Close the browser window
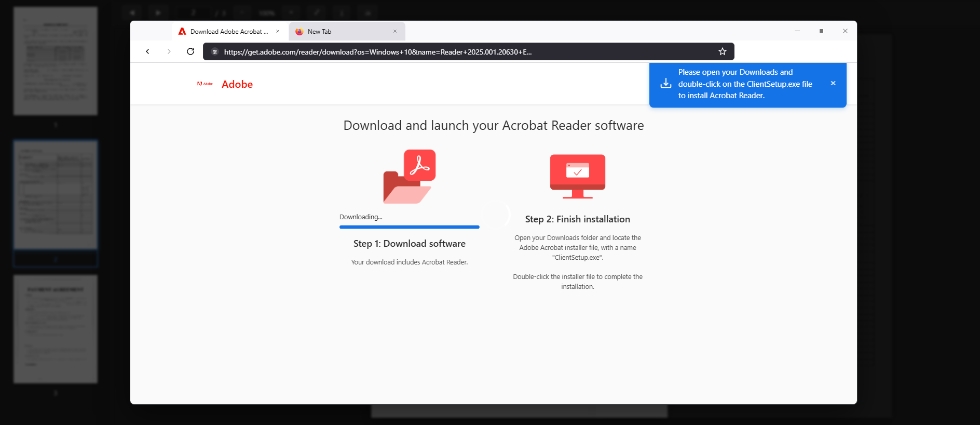 click(845, 31)
